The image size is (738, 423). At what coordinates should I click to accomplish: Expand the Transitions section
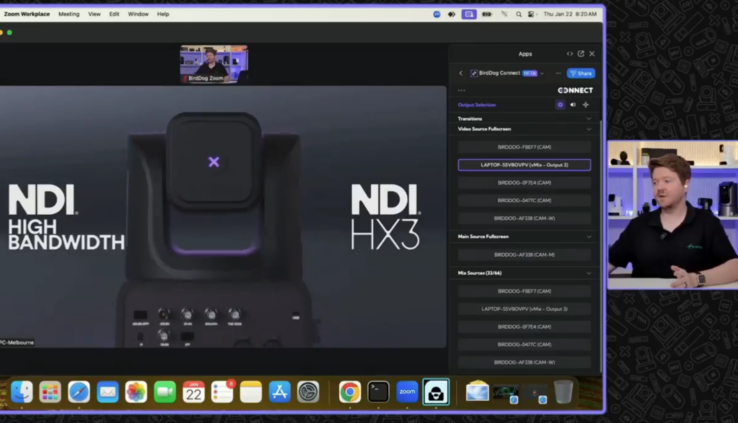coord(588,119)
